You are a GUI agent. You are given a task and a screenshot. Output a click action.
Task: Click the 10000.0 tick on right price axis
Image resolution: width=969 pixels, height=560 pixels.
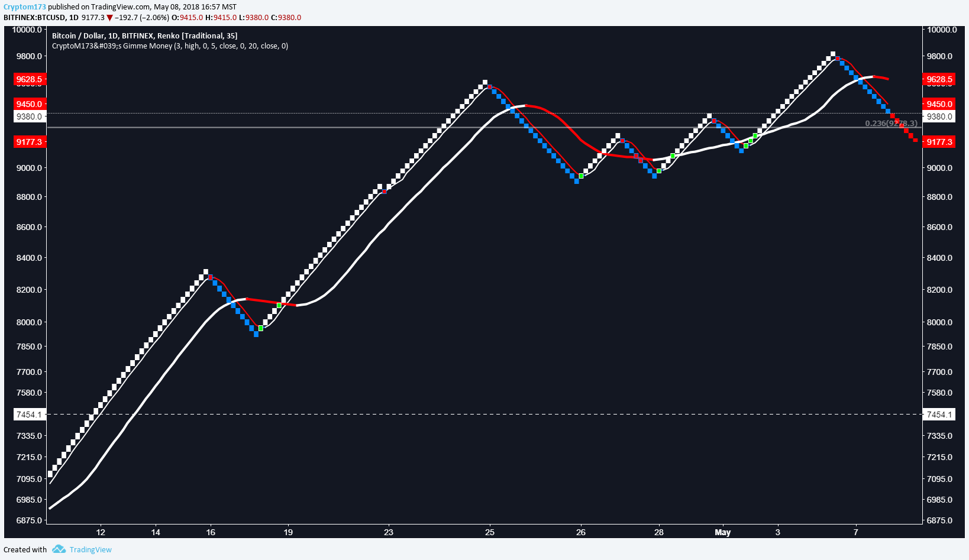(x=942, y=30)
